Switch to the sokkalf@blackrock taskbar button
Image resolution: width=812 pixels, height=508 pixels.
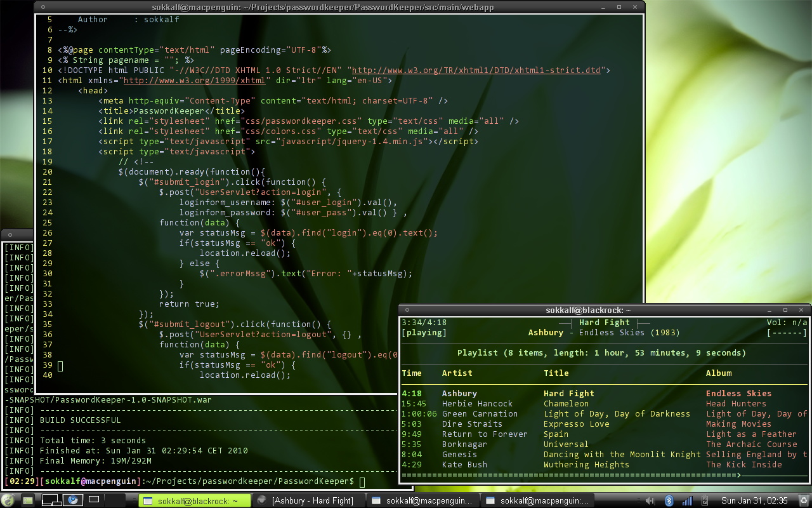pyautogui.click(x=195, y=500)
